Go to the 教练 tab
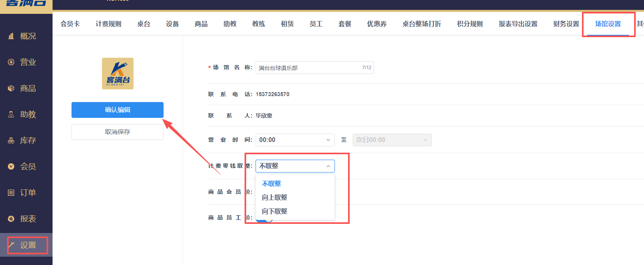644x265 pixels. pos(259,24)
